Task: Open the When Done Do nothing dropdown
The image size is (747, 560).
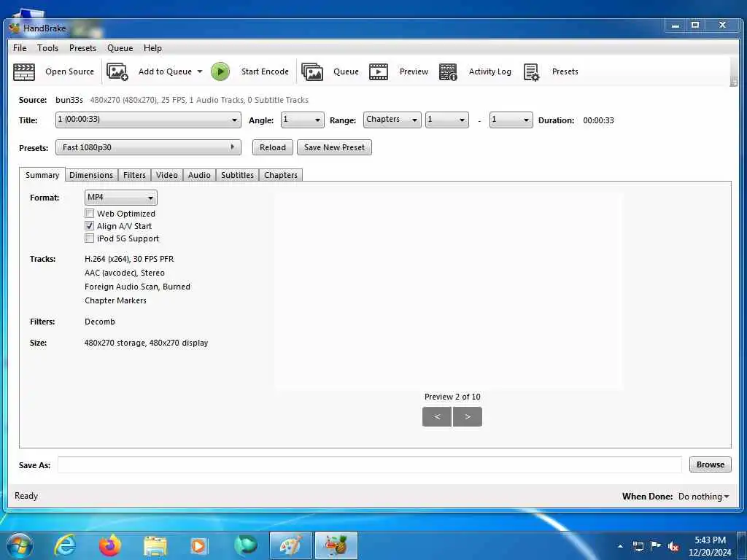Action: pos(704,496)
